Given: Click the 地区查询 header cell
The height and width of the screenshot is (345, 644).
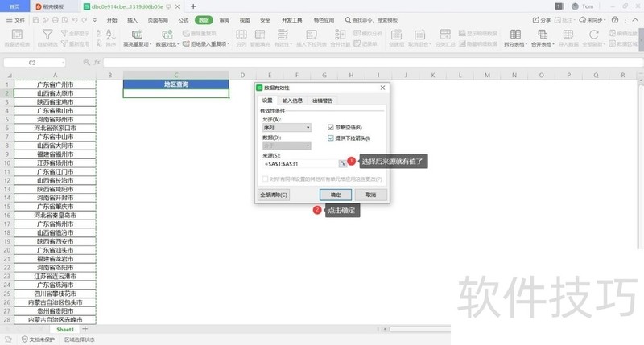Looking at the screenshot, I should coord(175,84).
